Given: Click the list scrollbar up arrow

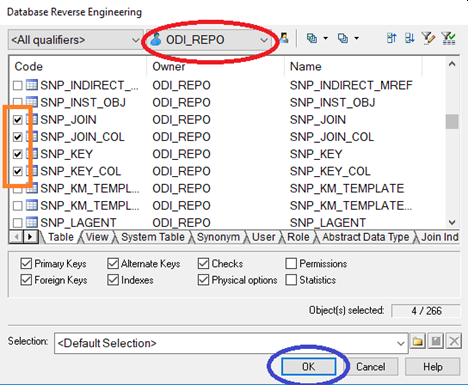Looking at the screenshot, I should 452,64.
